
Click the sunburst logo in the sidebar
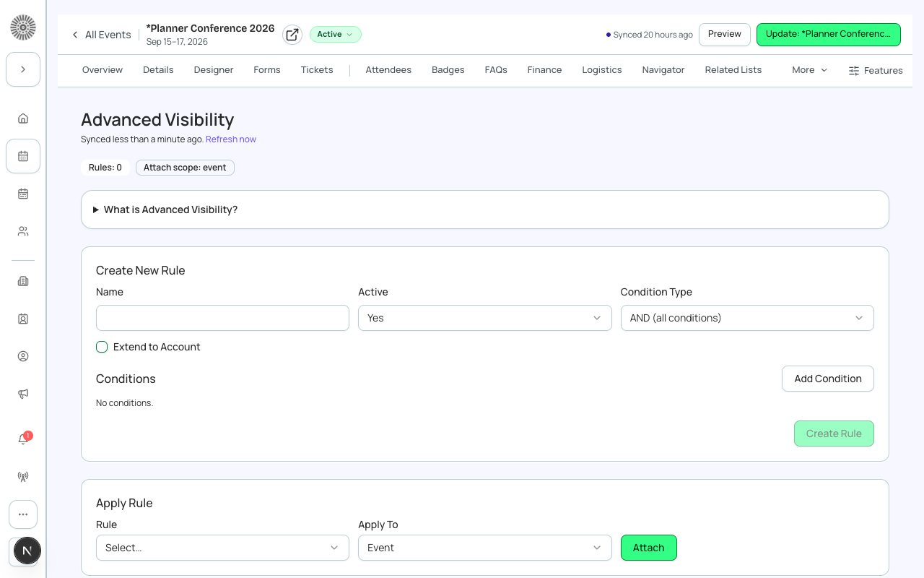[23, 27]
